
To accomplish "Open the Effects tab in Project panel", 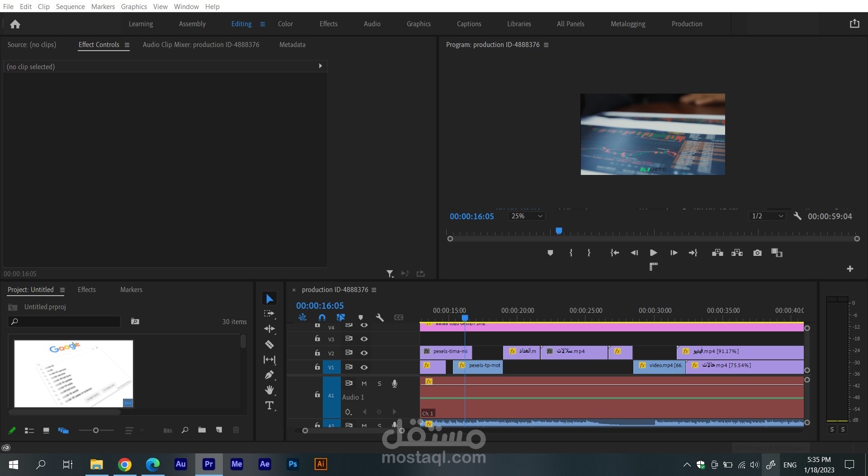I will coord(86,290).
